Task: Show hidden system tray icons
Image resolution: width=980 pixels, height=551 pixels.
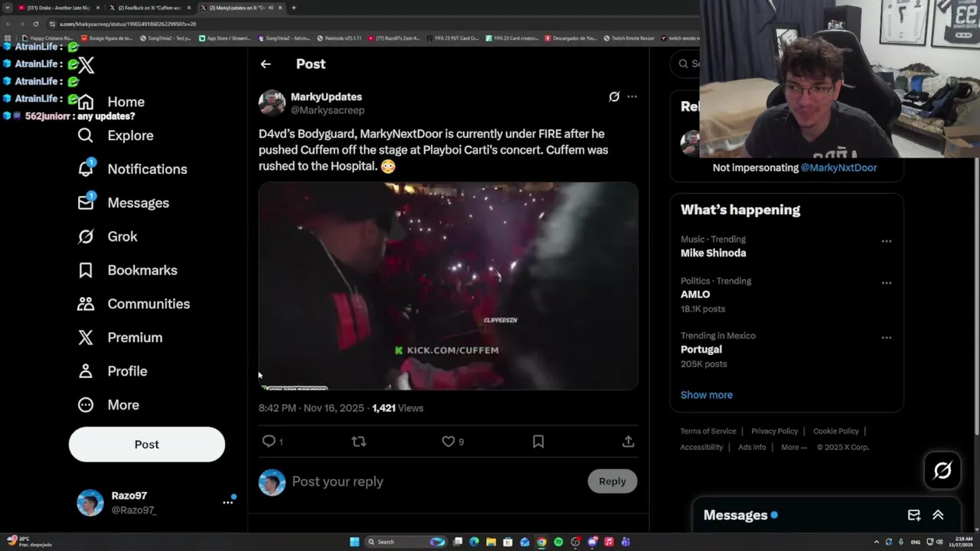Action: coord(877,542)
